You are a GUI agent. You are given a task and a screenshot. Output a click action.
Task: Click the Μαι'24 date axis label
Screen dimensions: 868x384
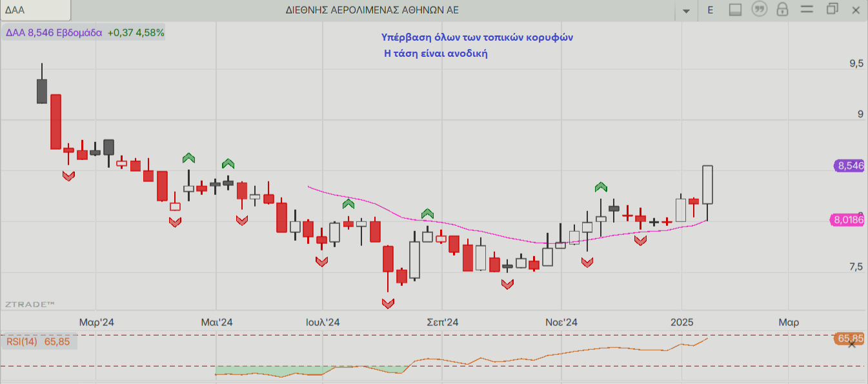(x=217, y=321)
